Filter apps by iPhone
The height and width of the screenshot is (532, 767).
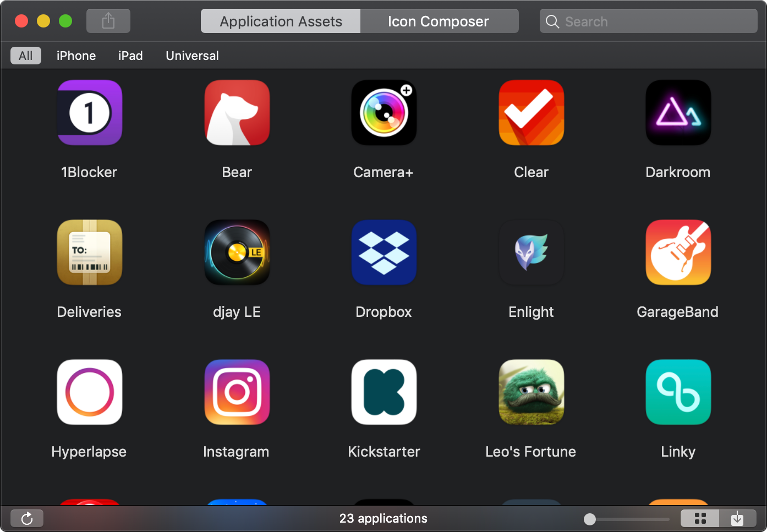76,56
